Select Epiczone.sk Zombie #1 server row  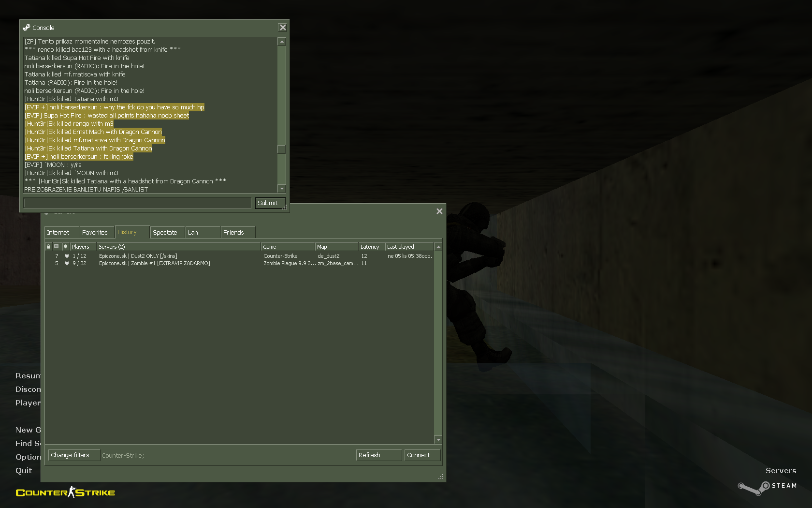(155, 264)
